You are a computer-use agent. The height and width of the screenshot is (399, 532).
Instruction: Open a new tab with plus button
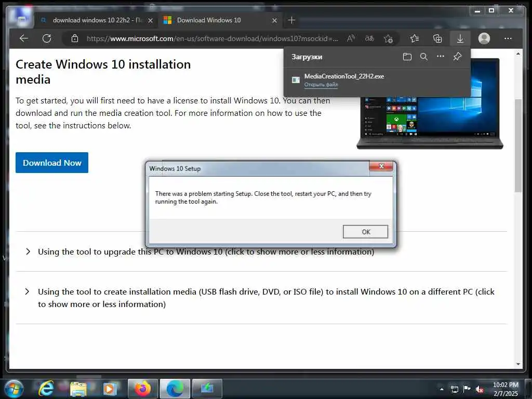[291, 20]
